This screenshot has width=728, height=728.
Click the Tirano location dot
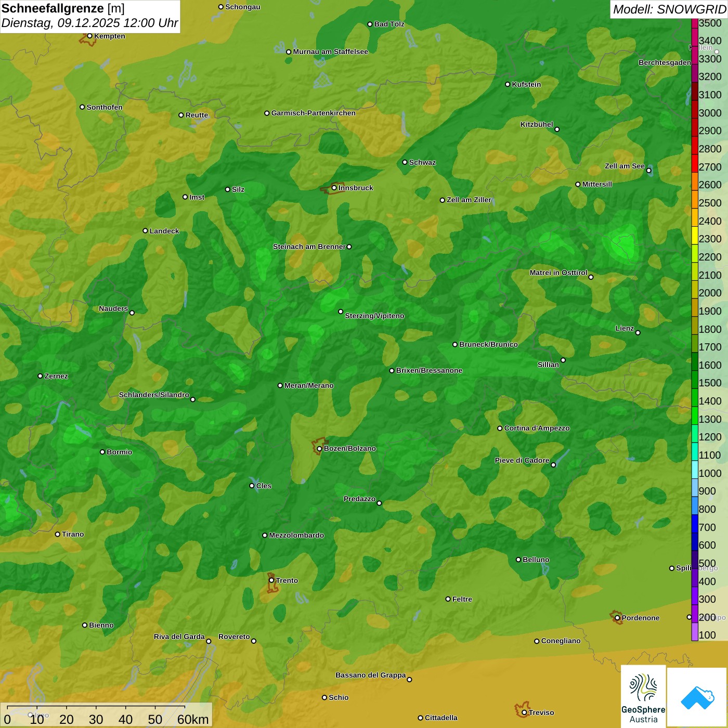(x=58, y=534)
